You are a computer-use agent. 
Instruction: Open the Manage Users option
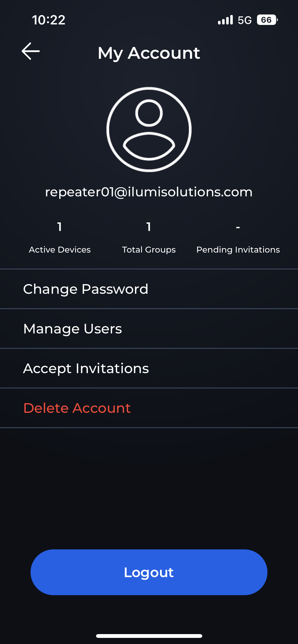pos(73,329)
